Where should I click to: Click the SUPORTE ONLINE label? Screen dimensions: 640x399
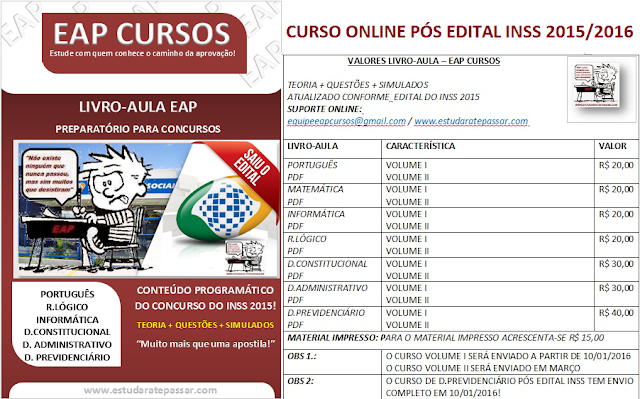coord(324,109)
